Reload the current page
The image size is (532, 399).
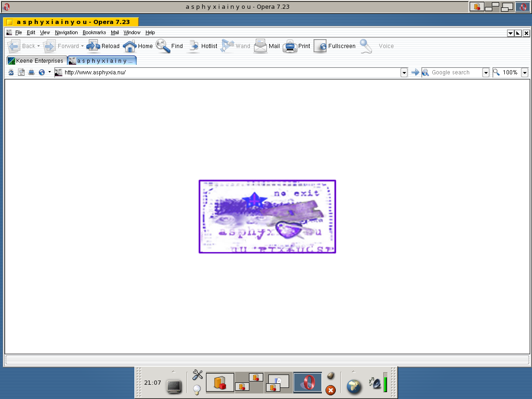[x=103, y=46]
